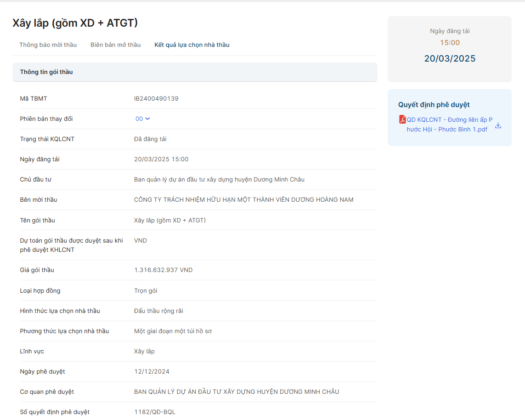Click the Ngày phê duyệt date 12/12/2024
Viewport: 525px width, 420px height.
click(x=152, y=371)
